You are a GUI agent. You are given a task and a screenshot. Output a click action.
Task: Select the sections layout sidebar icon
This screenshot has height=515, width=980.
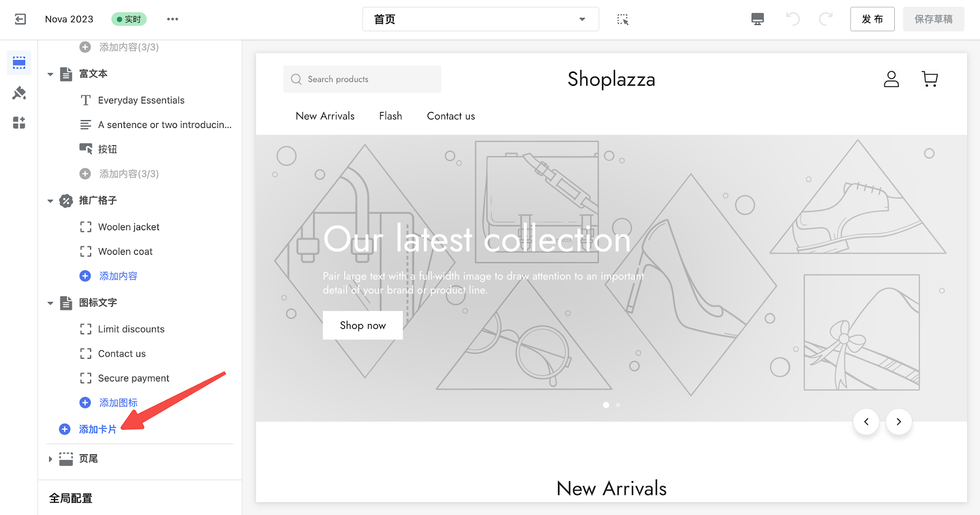(19, 62)
